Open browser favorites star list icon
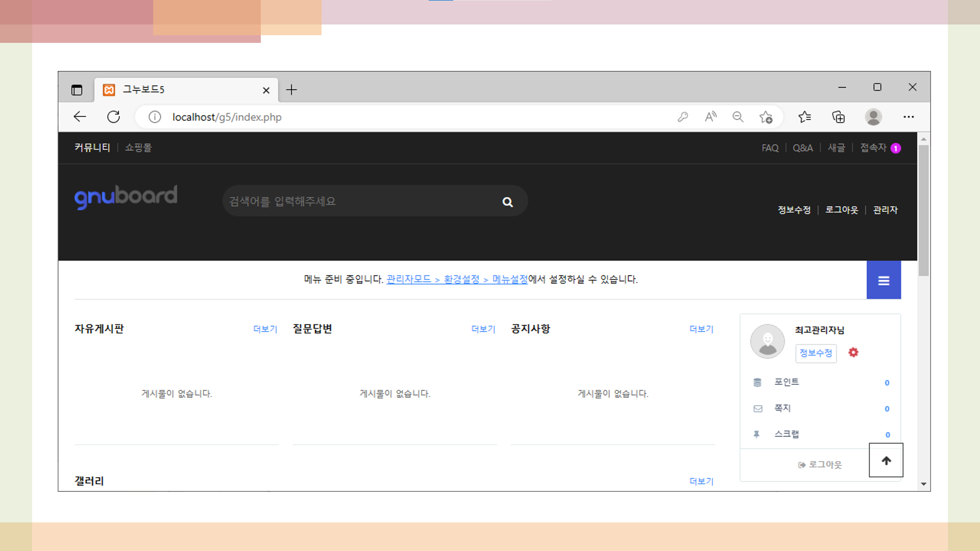 [x=805, y=117]
